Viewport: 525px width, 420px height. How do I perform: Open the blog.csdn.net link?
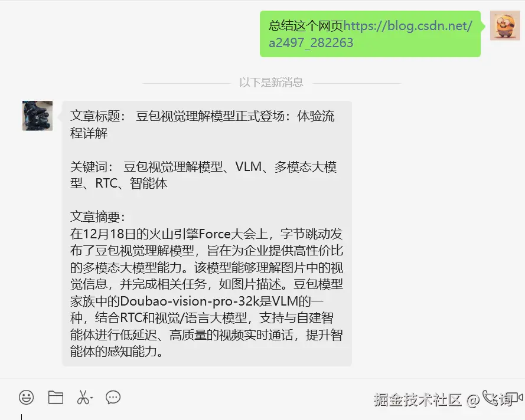408,26
